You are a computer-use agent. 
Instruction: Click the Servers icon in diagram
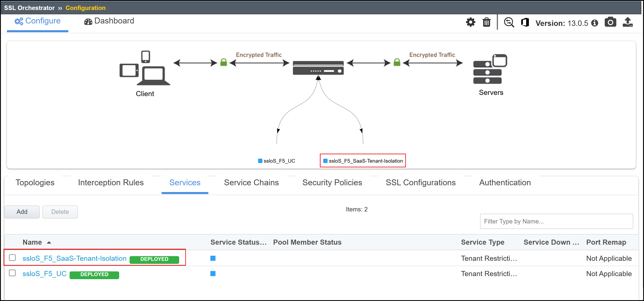[490, 69]
